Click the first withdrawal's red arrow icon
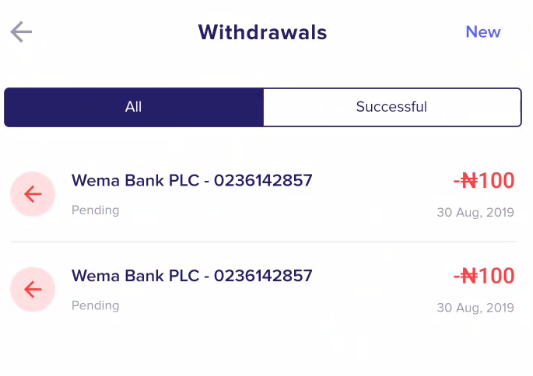 pos(33,194)
